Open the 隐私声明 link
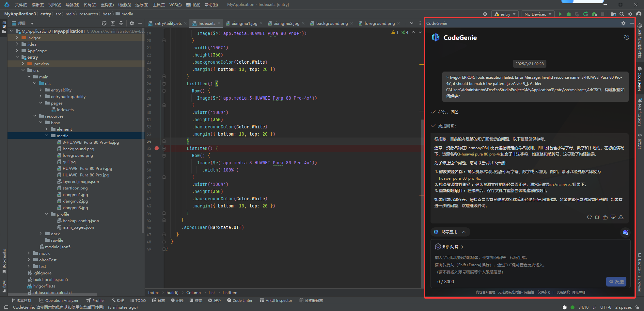The width and height of the screenshot is (644, 311). (579, 292)
